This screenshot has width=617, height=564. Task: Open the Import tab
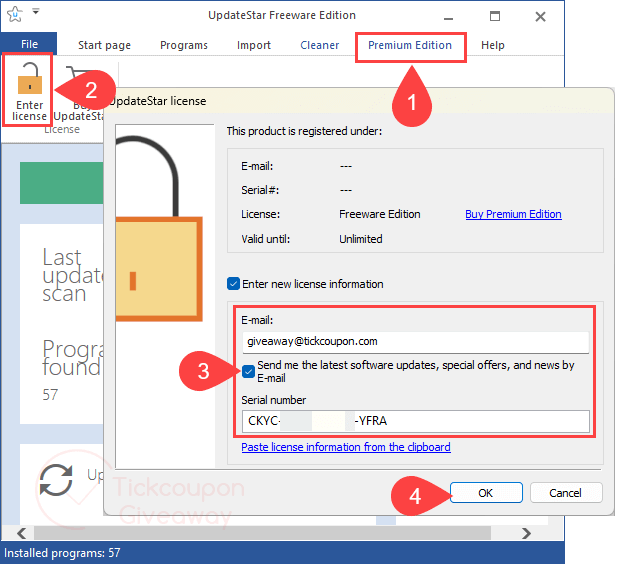coord(254,45)
